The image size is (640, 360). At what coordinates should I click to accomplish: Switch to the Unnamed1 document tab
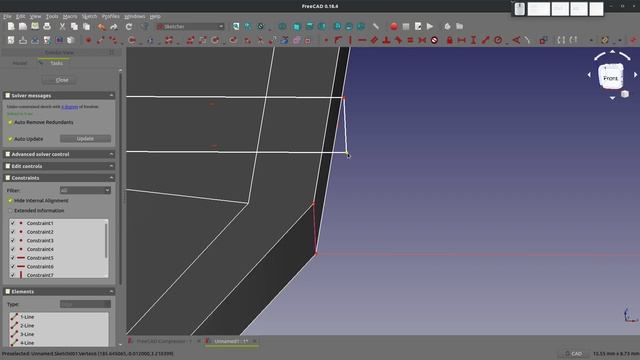point(231,341)
